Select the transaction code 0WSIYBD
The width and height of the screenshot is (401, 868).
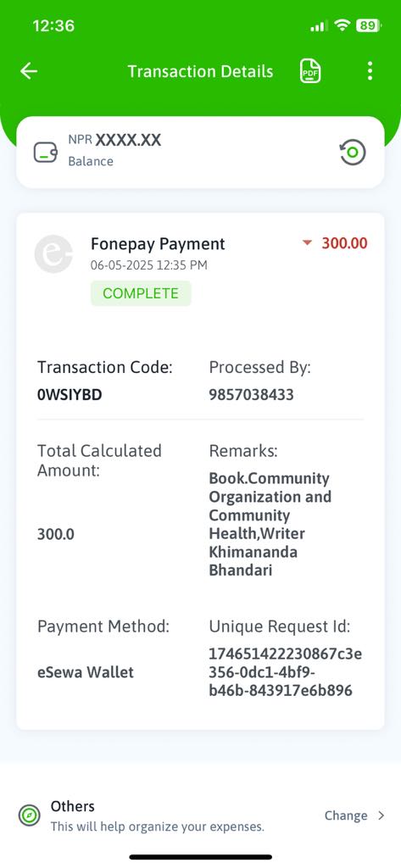pos(70,395)
